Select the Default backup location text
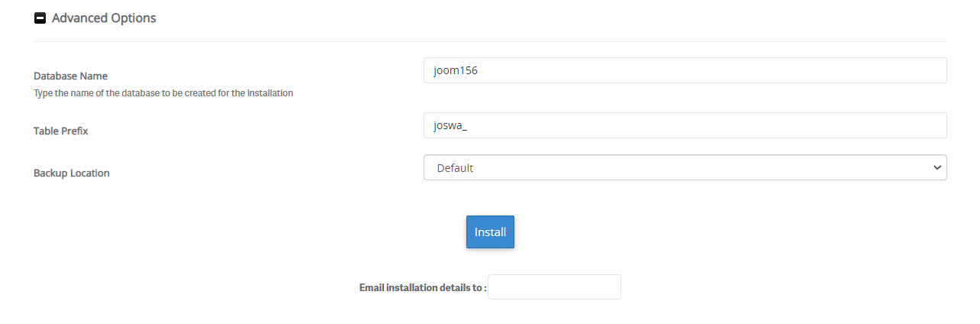The image size is (980, 324). (455, 167)
